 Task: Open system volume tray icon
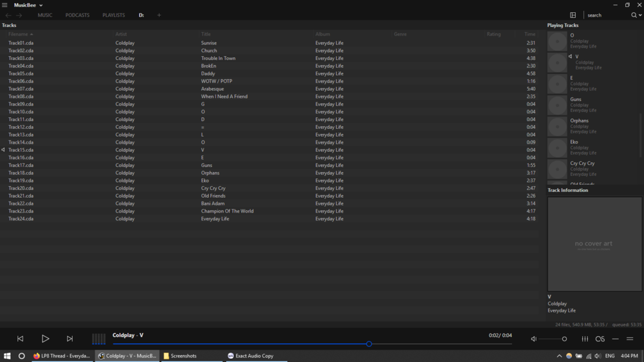tap(598, 356)
